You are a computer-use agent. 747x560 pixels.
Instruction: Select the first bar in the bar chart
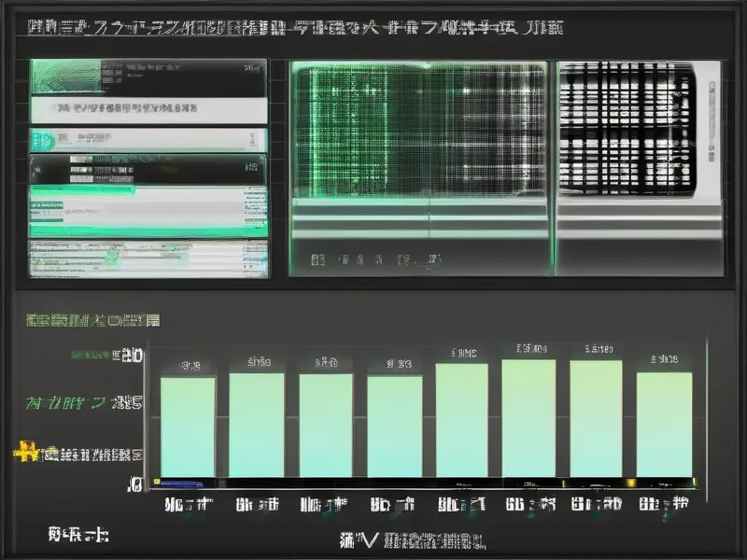pos(188,427)
